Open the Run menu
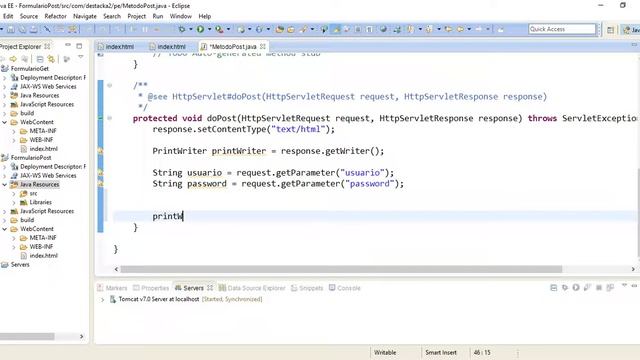 tap(158, 16)
